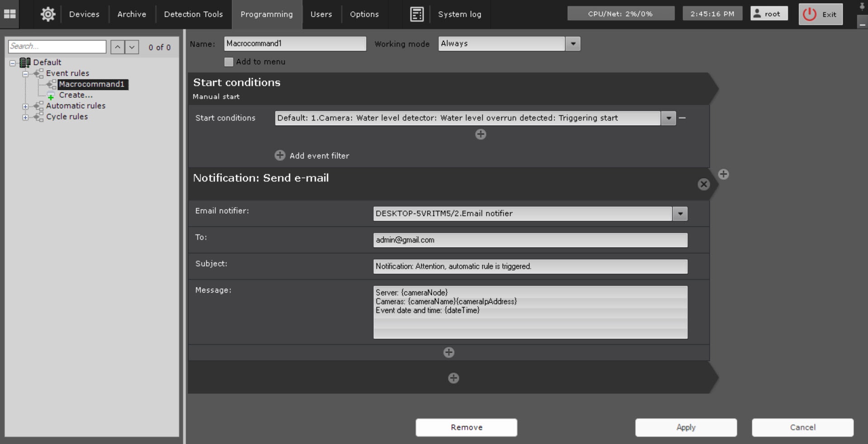Open the Working mode dropdown
Screen dimensions: 868x444
click(573, 44)
